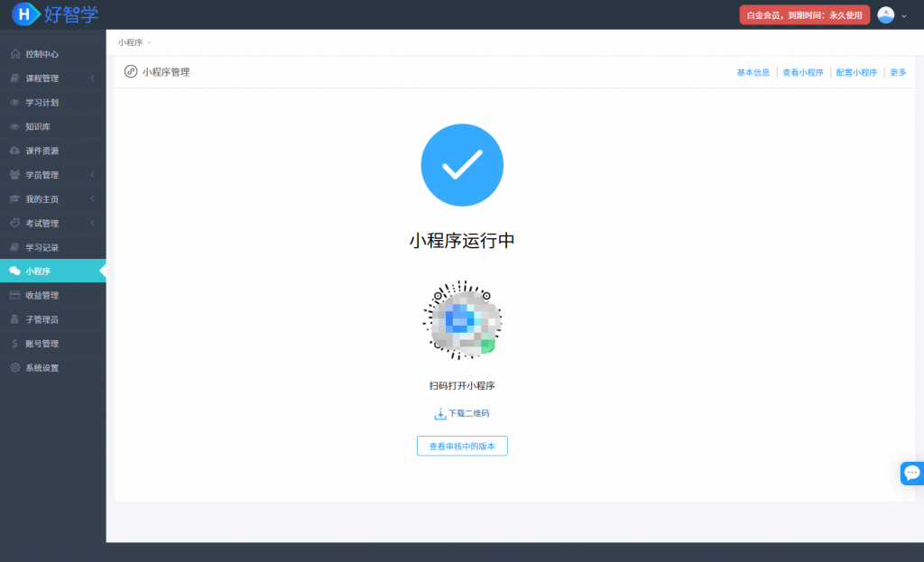Expand the 我的主页 submenu chevron
The height and width of the screenshot is (562, 924).
(x=92, y=199)
